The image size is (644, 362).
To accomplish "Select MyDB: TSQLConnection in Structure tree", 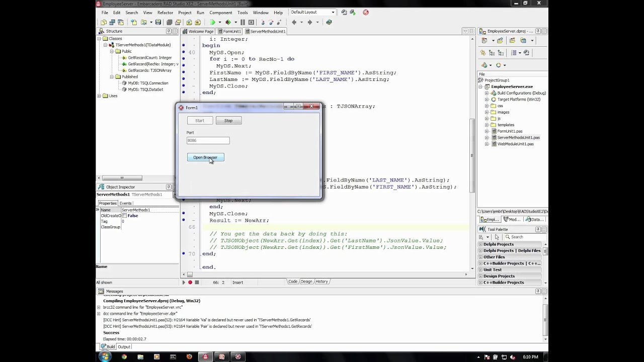I will tap(148, 83).
